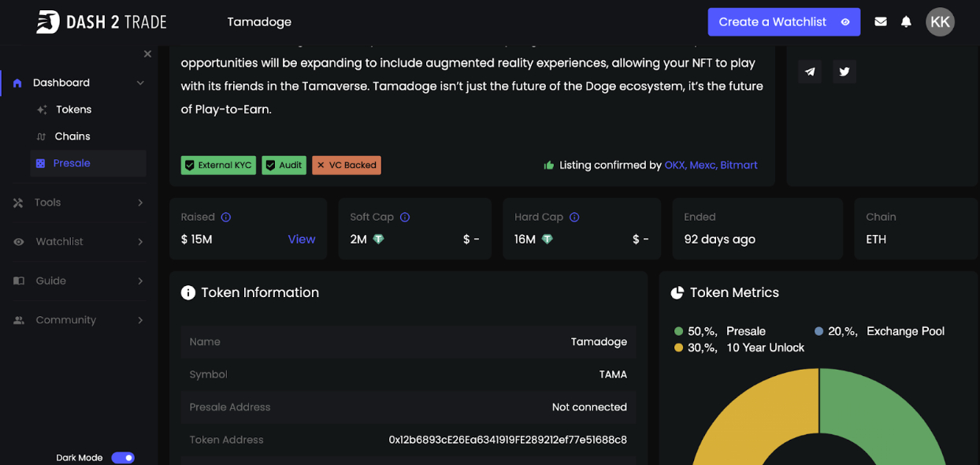Click the Not connected presale address
980x465 pixels.
(589, 407)
